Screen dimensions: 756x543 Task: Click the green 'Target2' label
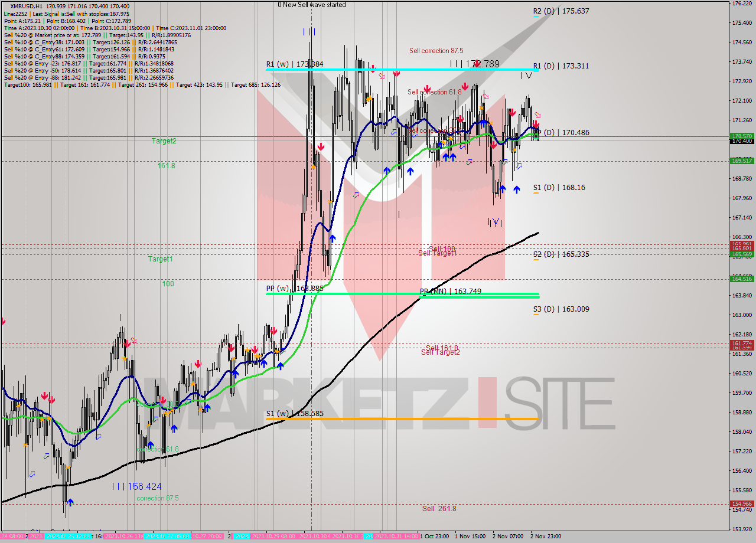coord(164,141)
